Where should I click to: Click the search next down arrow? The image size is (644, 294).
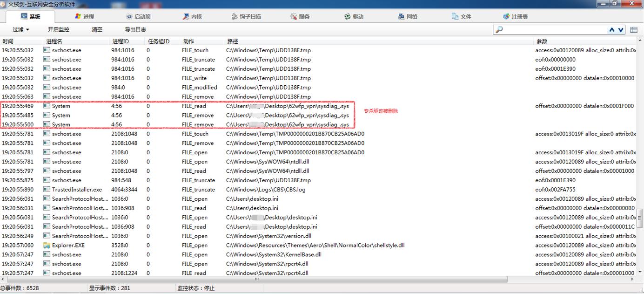pos(621,30)
